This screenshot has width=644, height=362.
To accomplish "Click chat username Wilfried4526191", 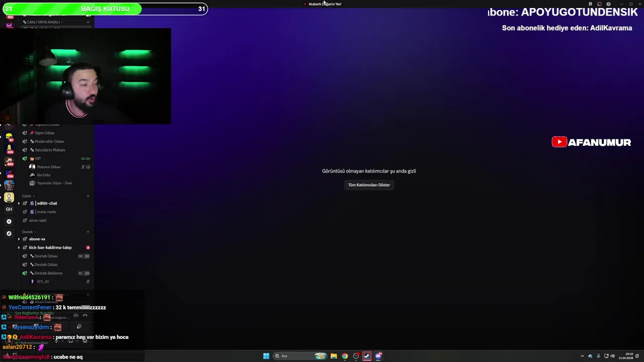I will (29, 298).
